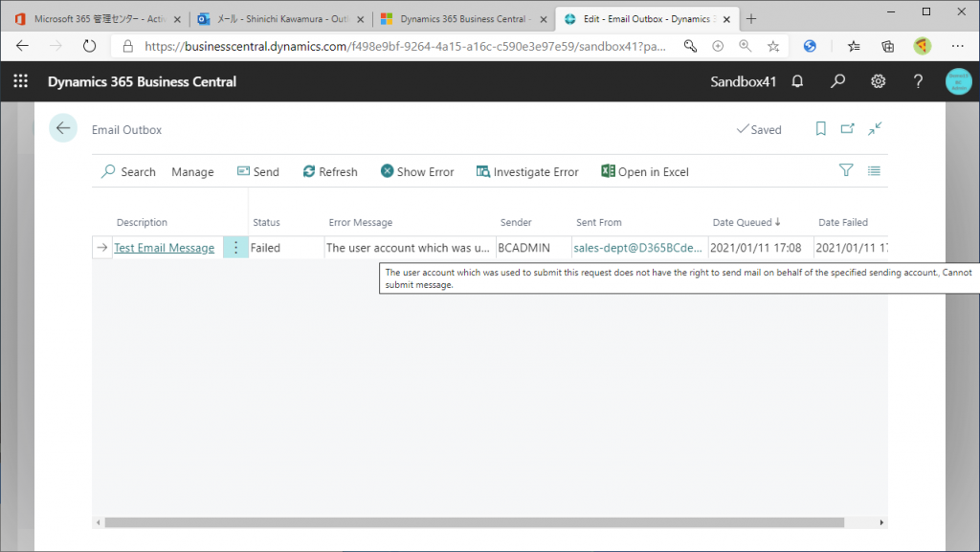The image size is (980, 552).
Task: Toggle the filter pane
Action: 846,170
